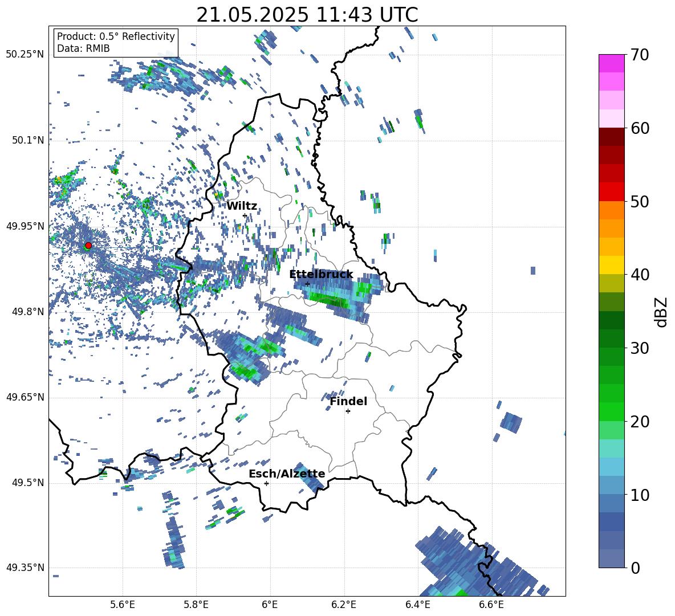Click the yellow colorbar swatch near 40
The height and width of the screenshot is (616, 675).
pos(611,265)
